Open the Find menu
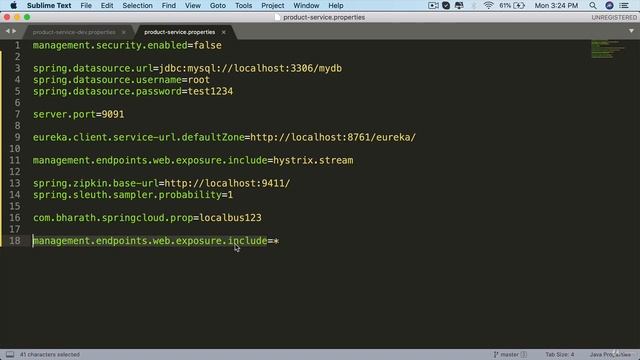 click(x=169, y=5)
